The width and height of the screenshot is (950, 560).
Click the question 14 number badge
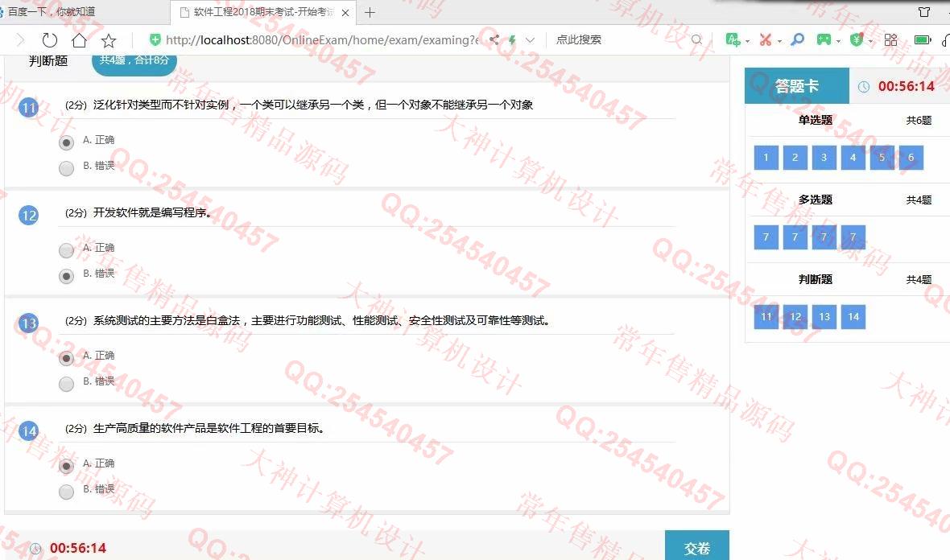point(28,431)
